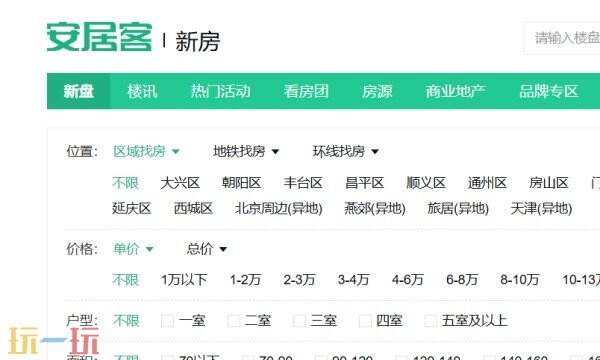Open the 房源 tab
The height and width of the screenshot is (360, 600).
click(377, 91)
